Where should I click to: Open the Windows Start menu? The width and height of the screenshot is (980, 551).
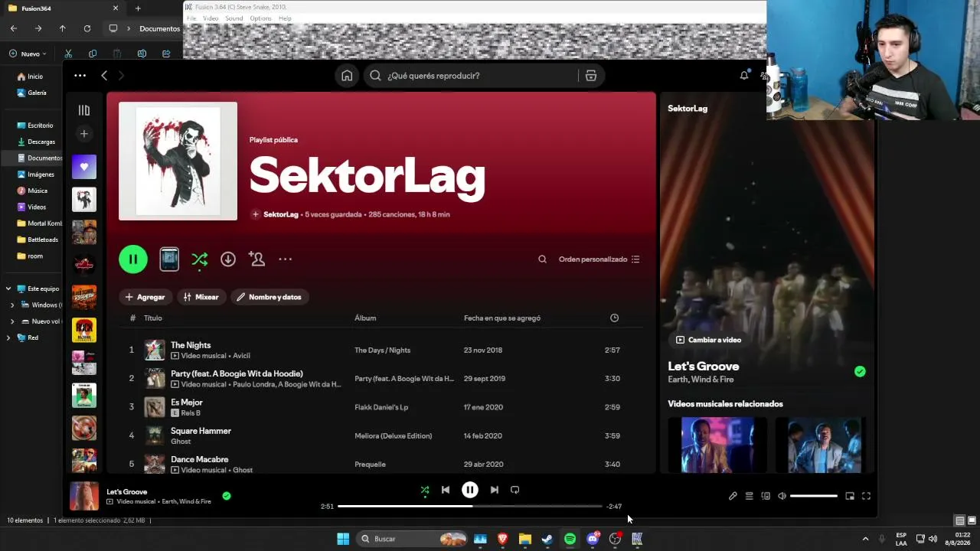[x=343, y=539]
